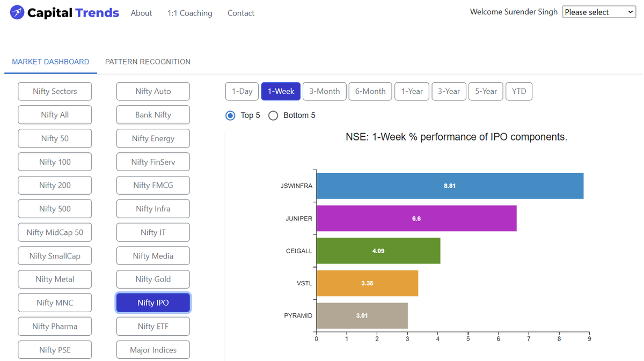
Task: Select the Nifty Energy button
Action: pyautogui.click(x=153, y=138)
